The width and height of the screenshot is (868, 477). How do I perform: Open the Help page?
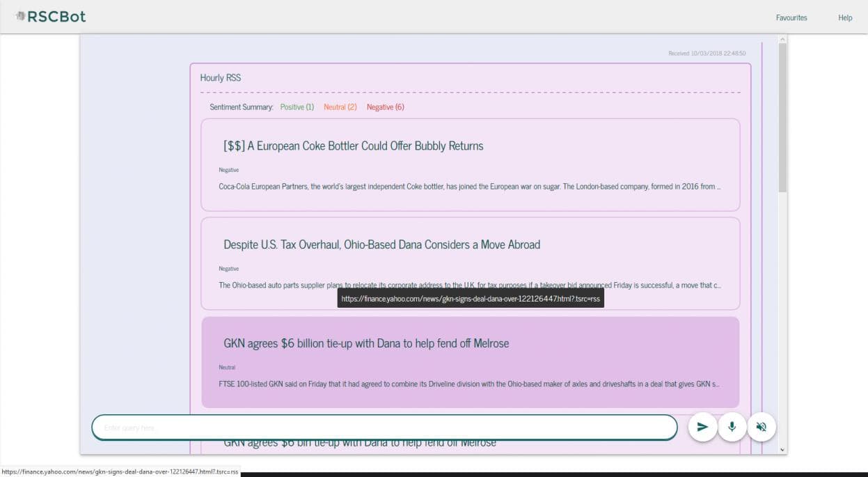coord(845,17)
